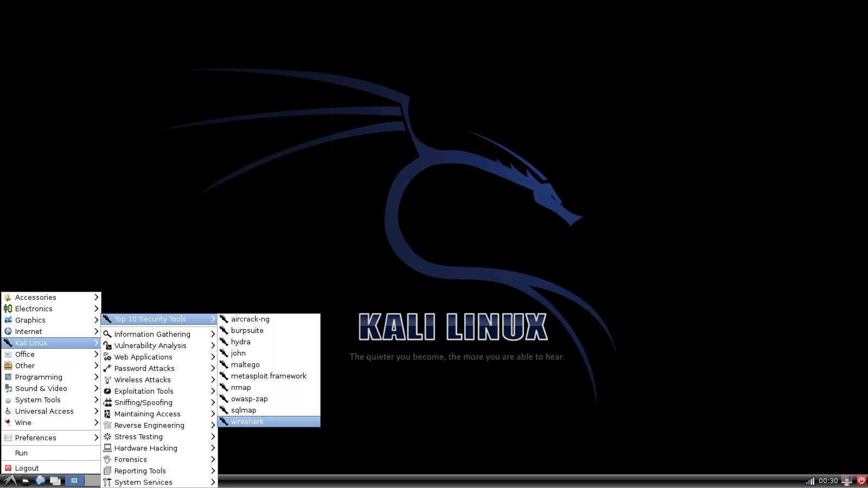Expand the Reporting Tools category
Image resolution: width=868 pixels, height=488 pixels.
coord(159,471)
